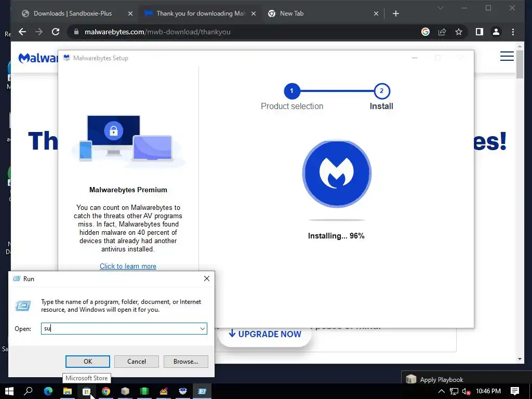Open taskbar search magnifier
Viewport: 532px width, 399px height.
tap(29, 391)
